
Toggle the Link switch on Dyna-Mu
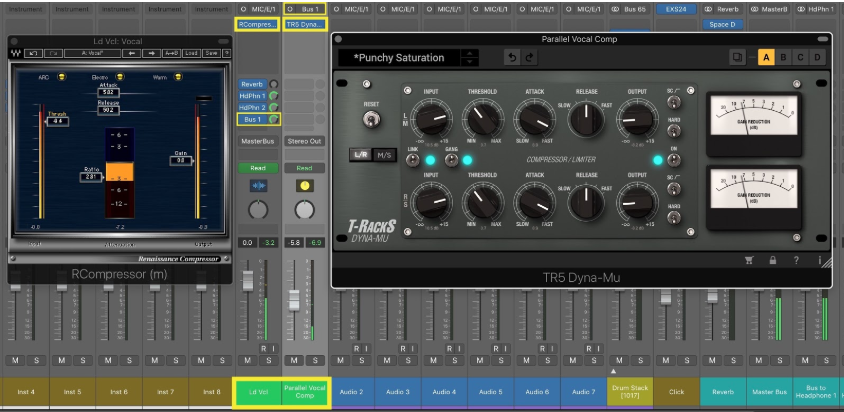(x=413, y=160)
